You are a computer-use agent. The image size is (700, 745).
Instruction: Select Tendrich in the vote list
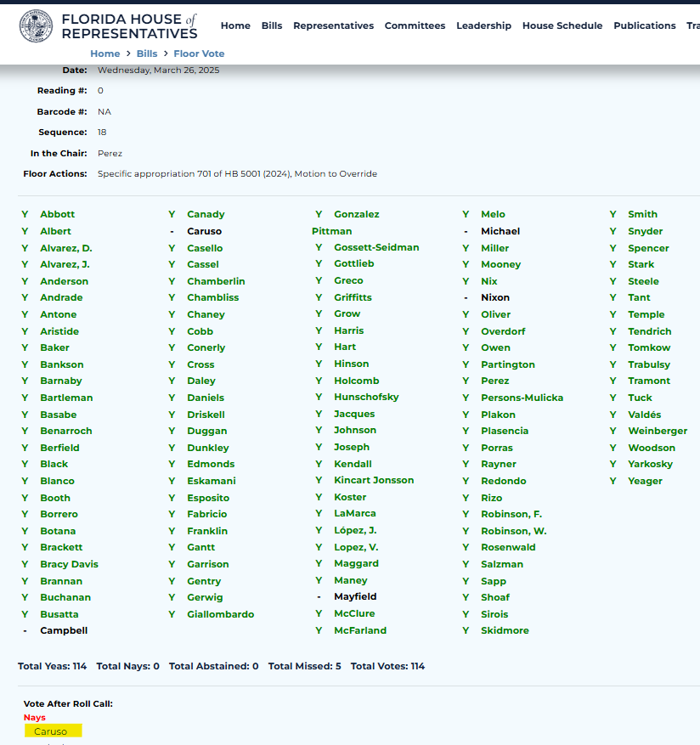(x=650, y=331)
